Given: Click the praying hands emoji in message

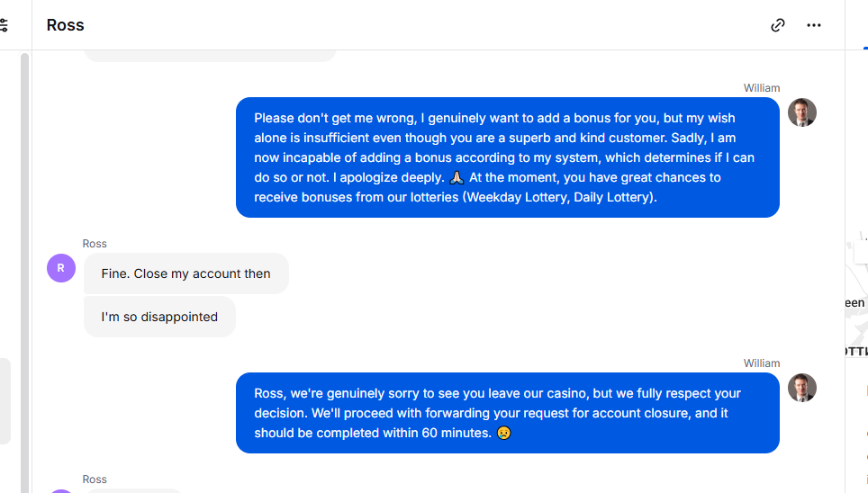Looking at the screenshot, I should 457,177.
